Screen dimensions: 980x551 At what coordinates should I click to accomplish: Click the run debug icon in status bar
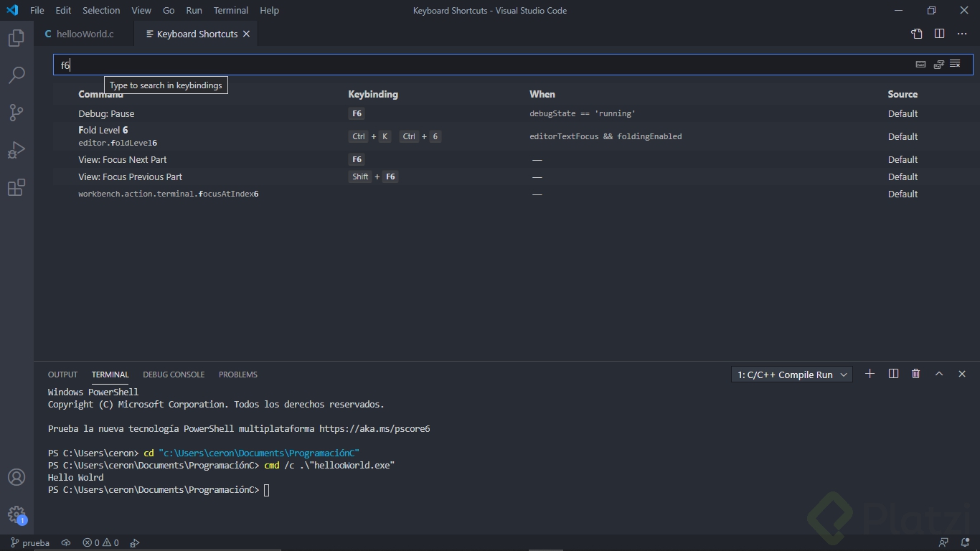pos(134,543)
